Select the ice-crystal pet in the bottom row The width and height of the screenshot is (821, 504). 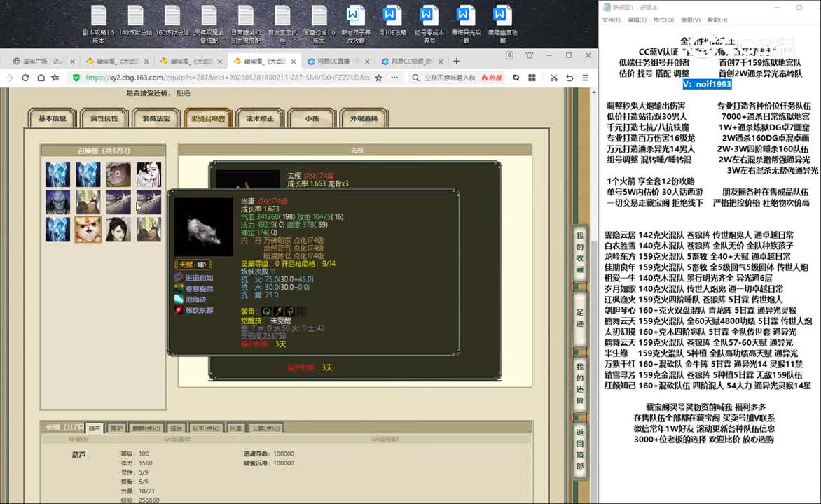pyautogui.click(x=57, y=229)
